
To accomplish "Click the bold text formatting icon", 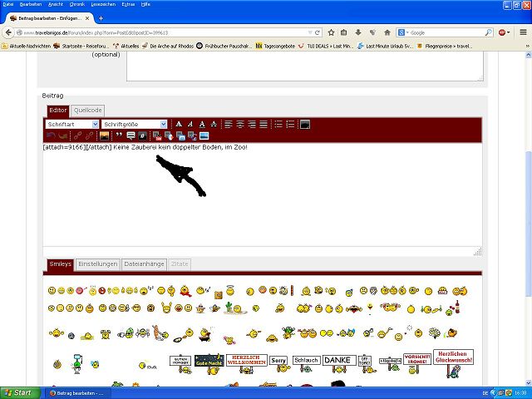I will (178, 125).
